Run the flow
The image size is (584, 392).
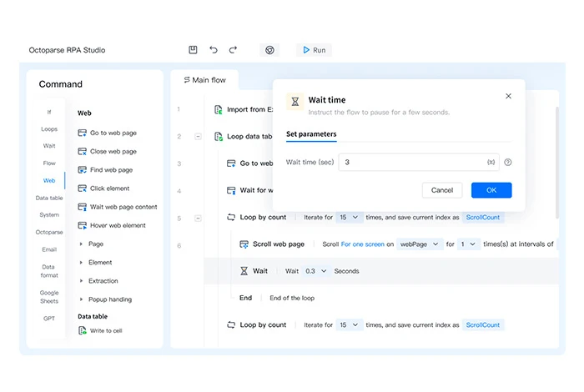[x=314, y=50]
